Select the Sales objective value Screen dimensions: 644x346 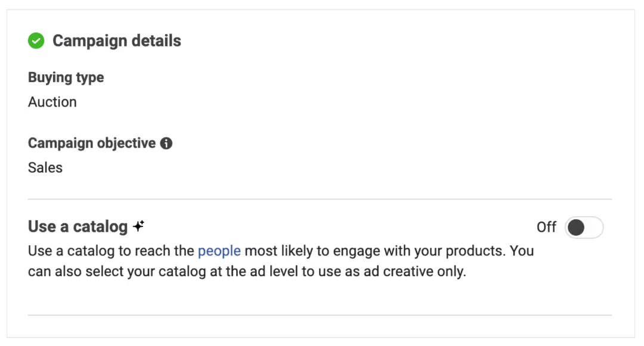(x=45, y=167)
